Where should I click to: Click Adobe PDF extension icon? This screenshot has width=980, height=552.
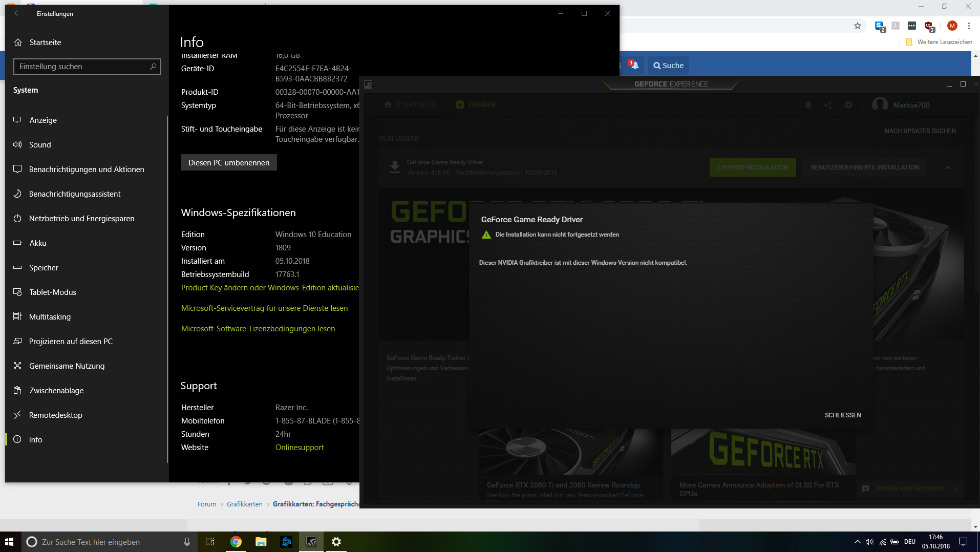896,26
